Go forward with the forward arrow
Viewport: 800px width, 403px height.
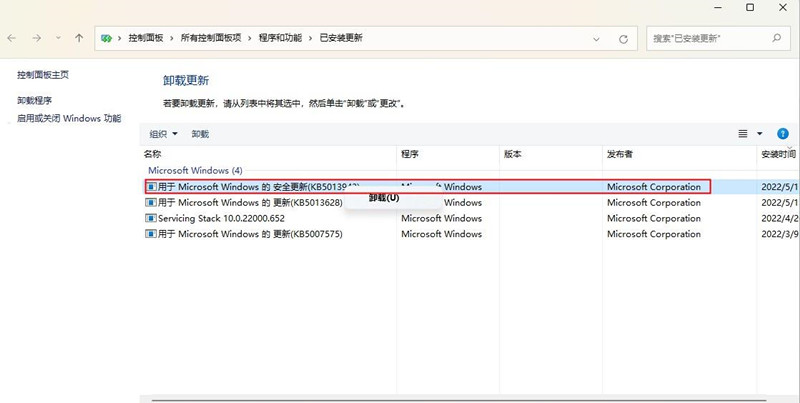pos(37,38)
